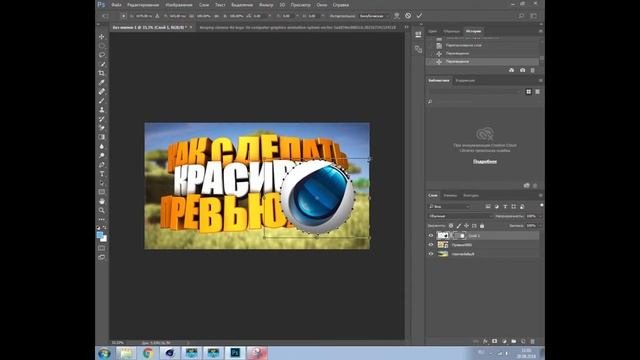The width and height of the screenshot is (640, 360).
Task: Toggle warp mode in options bar
Action: 397,16
